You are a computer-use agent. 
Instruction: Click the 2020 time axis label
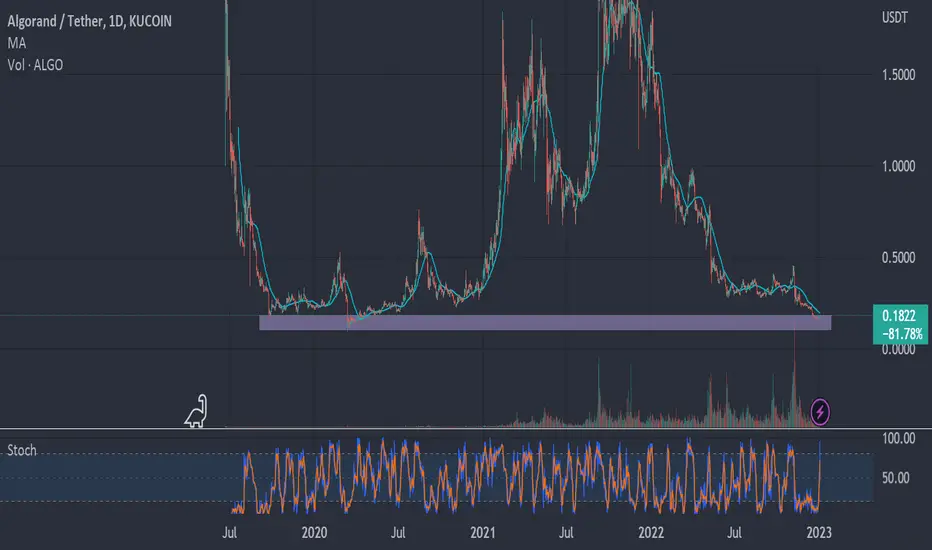314,532
